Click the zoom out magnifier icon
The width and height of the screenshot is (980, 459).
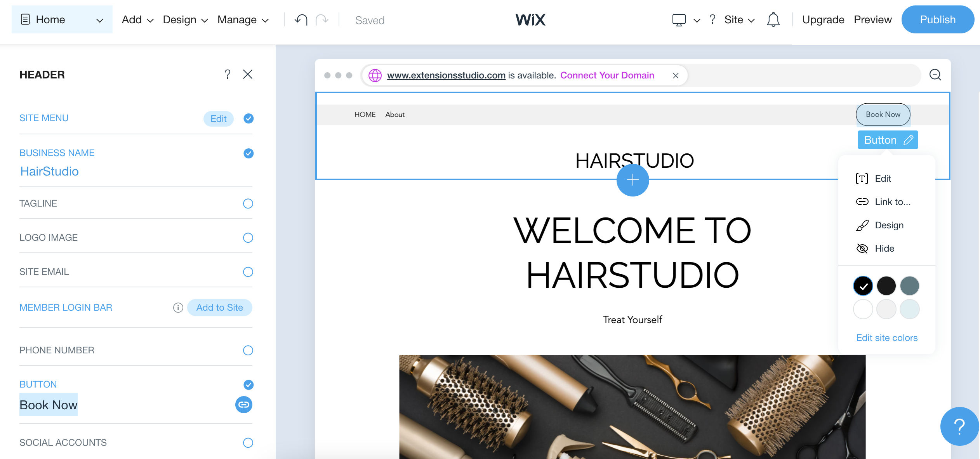point(935,75)
